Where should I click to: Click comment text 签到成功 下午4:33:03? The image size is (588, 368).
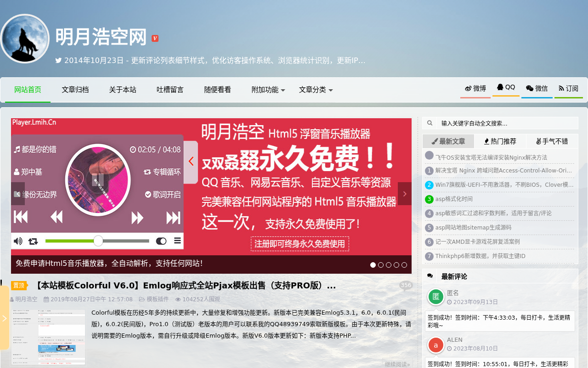pyautogui.click(x=499, y=321)
